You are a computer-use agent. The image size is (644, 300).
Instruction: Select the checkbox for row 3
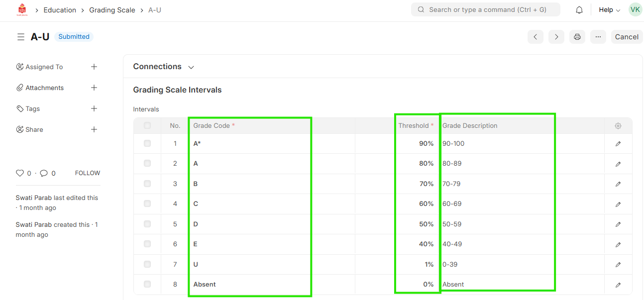click(147, 184)
